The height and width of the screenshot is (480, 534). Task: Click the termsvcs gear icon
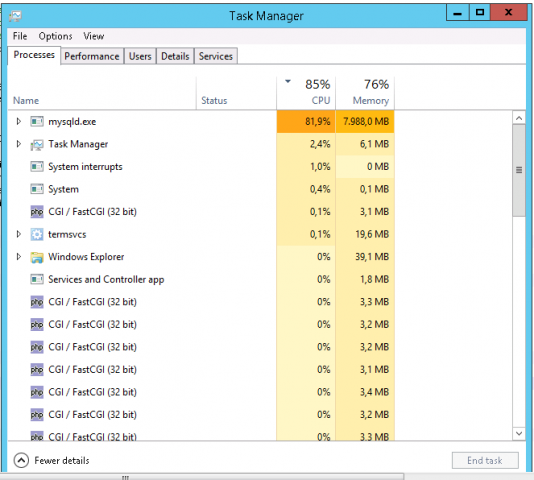pos(37,234)
